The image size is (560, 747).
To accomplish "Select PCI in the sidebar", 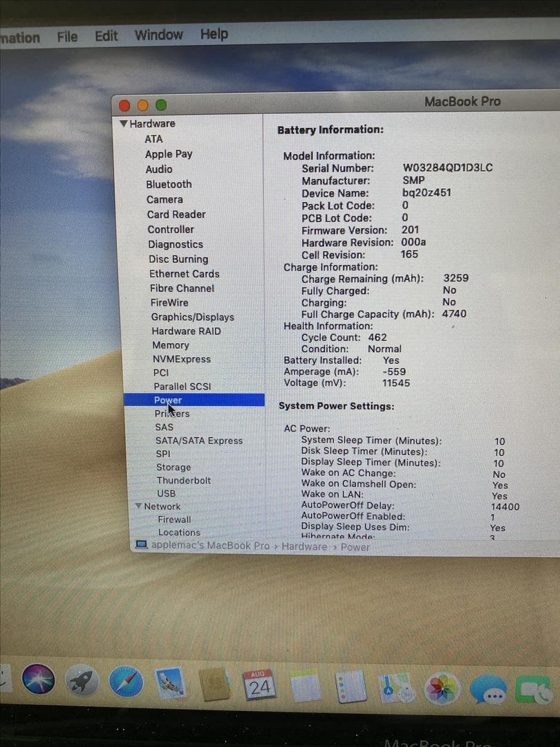I will [161, 373].
